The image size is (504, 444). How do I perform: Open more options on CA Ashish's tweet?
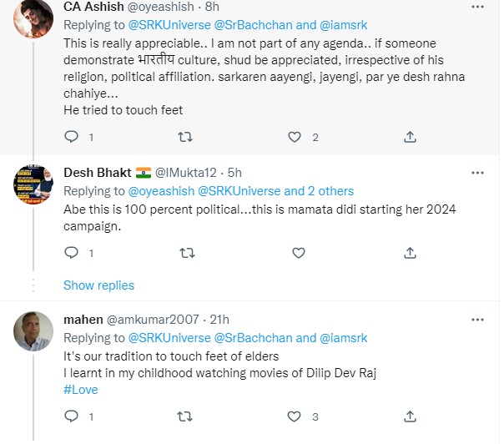point(477,8)
